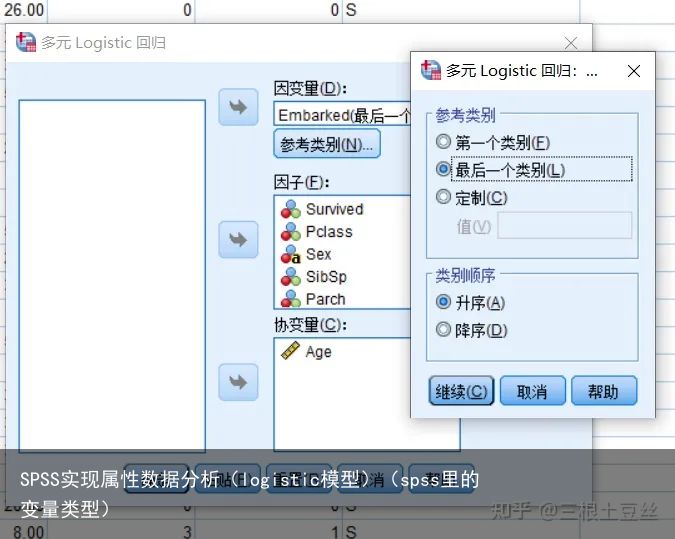Click the Sex string variable icon

[x=291, y=254]
